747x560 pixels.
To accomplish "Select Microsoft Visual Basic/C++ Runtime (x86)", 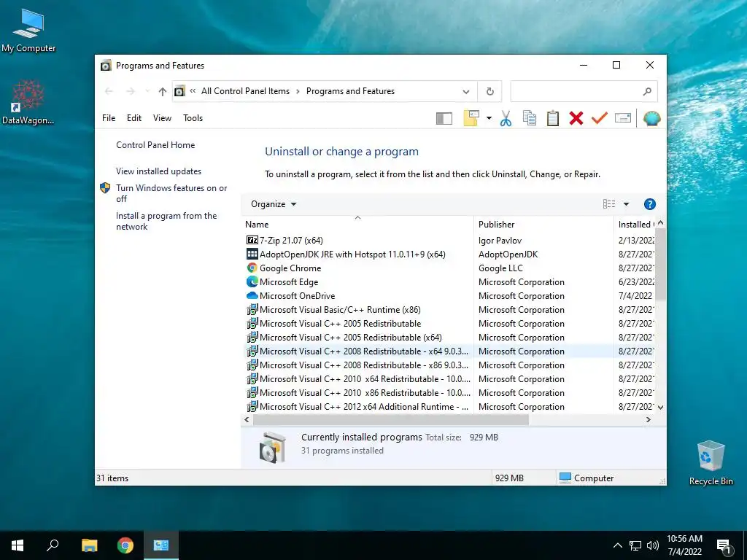I will 449,309.
